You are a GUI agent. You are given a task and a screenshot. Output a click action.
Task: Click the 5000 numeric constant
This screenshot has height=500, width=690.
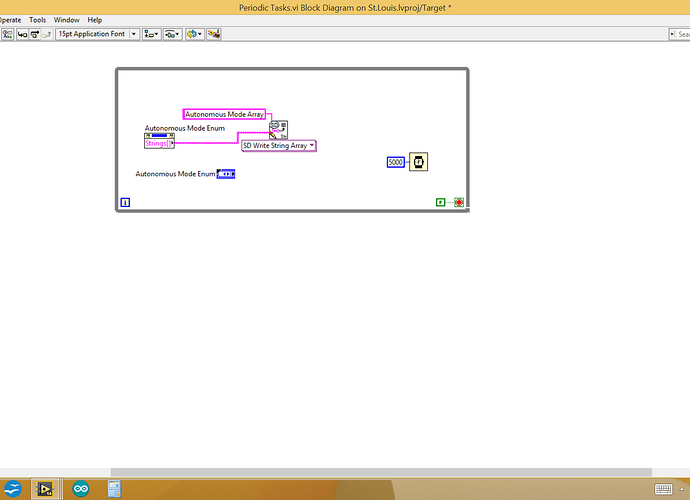396,162
